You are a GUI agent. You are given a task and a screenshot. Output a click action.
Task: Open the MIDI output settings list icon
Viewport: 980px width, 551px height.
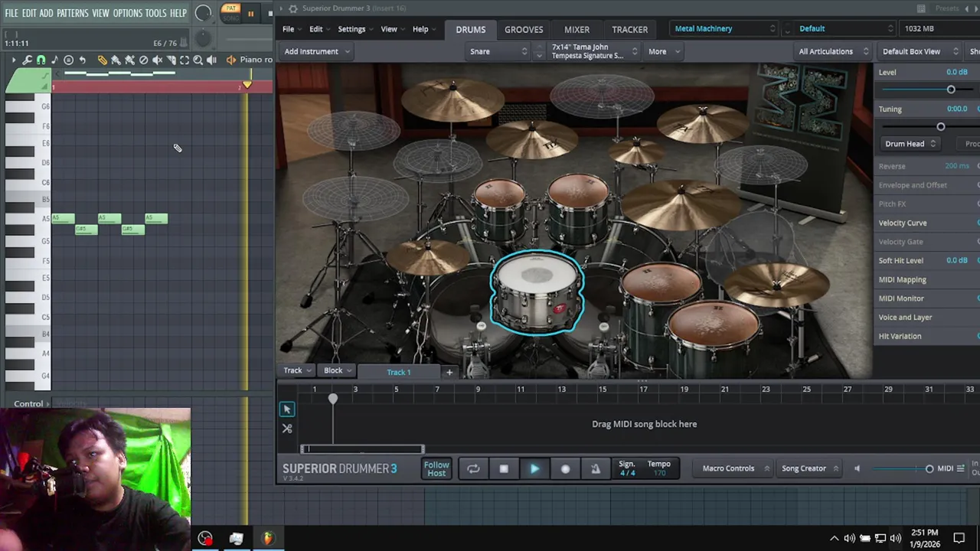[x=961, y=468]
